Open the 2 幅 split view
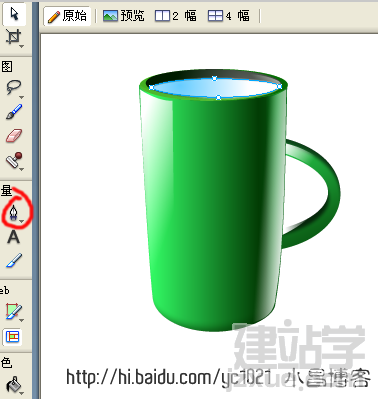 [176, 16]
